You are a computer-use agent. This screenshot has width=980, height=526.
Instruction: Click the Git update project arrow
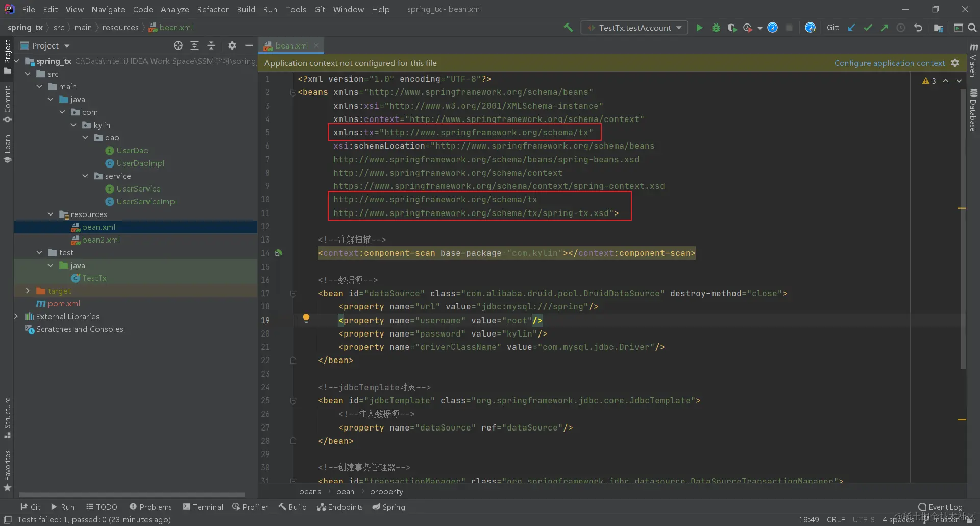(851, 28)
